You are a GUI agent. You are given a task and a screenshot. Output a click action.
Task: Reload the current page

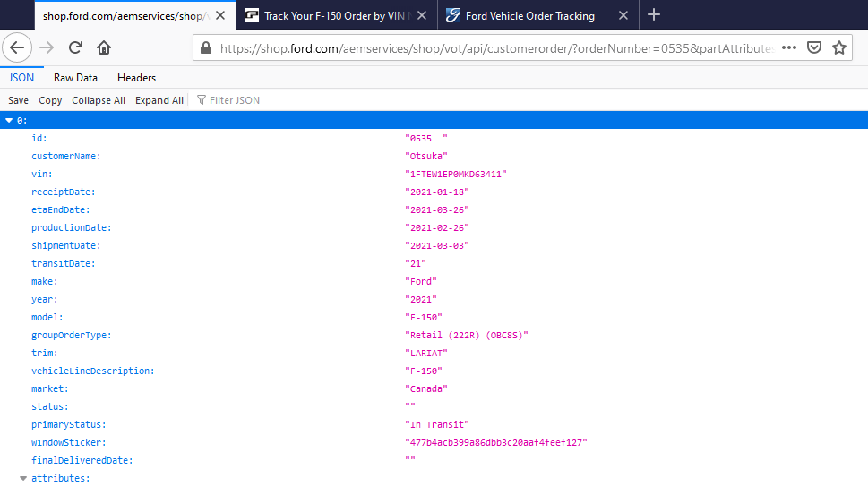click(76, 47)
